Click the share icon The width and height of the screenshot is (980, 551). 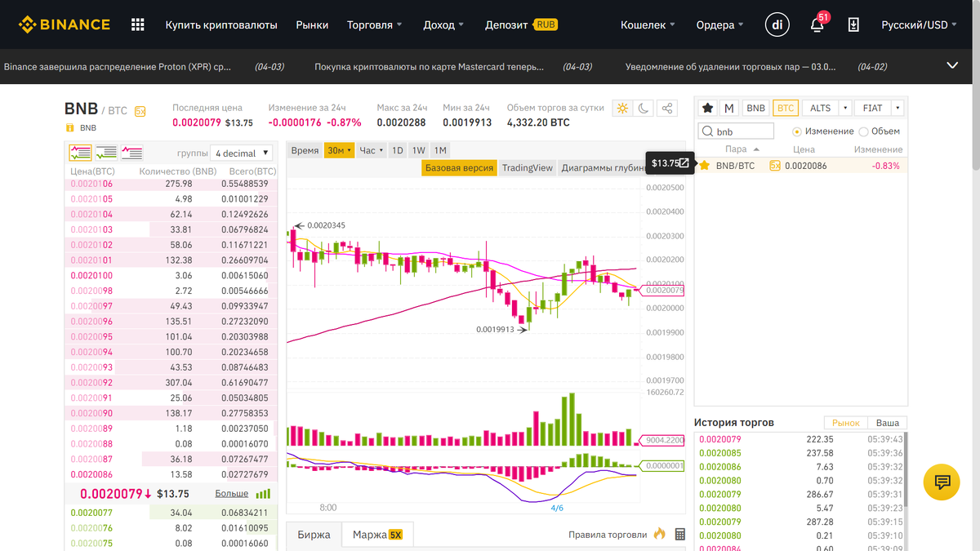tap(667, 108)
